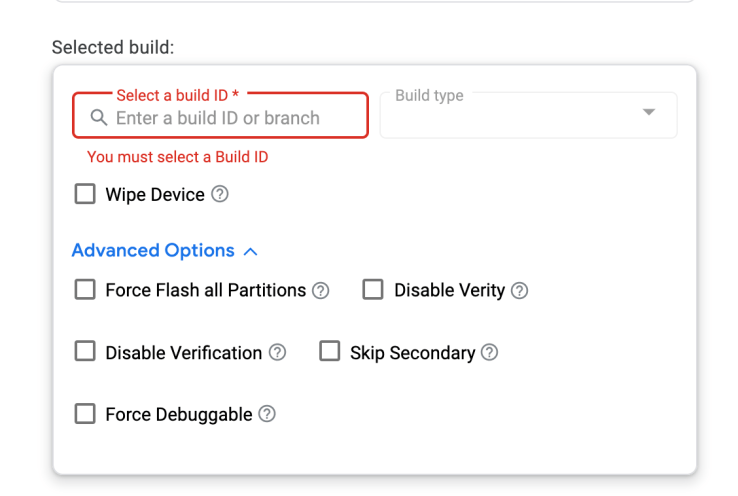Open the Disable Verification help icon
This screenshot has width=738, height=496.
[x=277, y=352]
